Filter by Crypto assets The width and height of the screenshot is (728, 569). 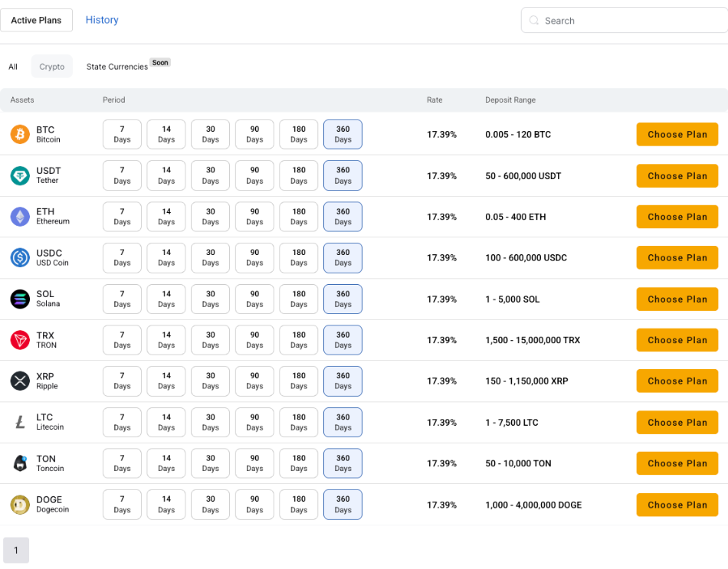click(x=52, y=67)
